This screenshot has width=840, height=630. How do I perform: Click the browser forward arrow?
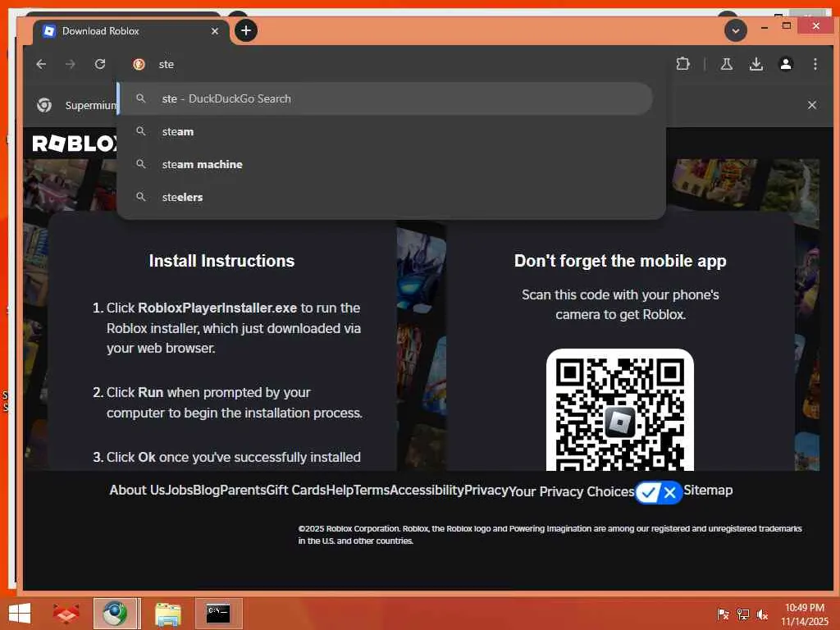coord(71,64)
